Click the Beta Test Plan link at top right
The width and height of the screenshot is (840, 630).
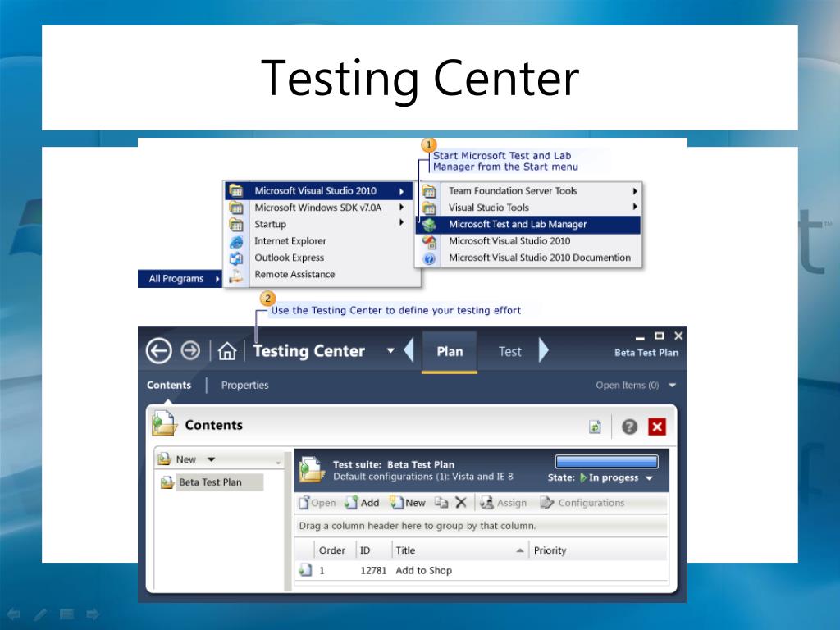646,353
